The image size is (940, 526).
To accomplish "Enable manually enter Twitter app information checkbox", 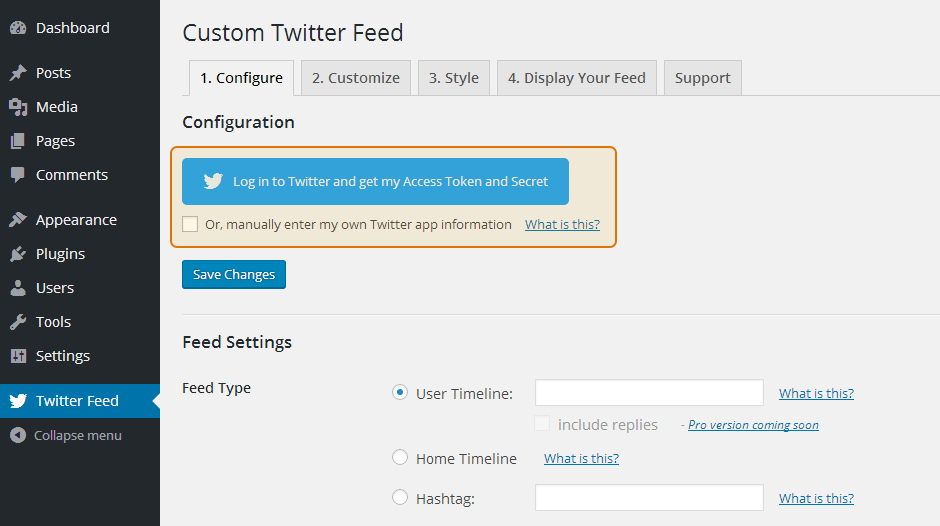I will [190, 224].
